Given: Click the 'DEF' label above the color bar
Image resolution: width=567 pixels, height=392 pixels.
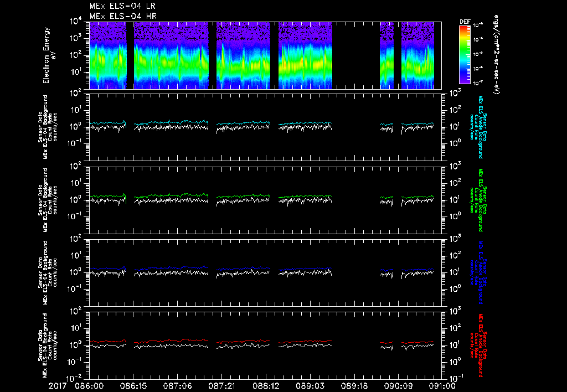Looking at the screenshot, I should tap(465, 22).
